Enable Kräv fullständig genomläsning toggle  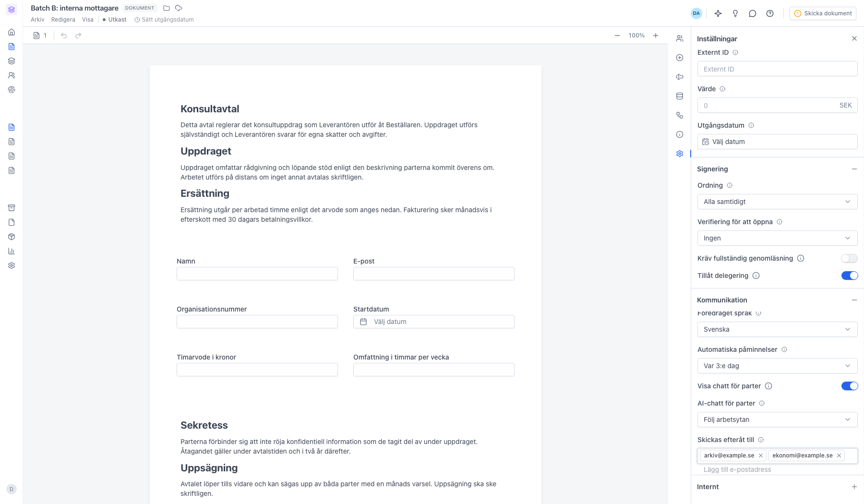click(849, 258)
